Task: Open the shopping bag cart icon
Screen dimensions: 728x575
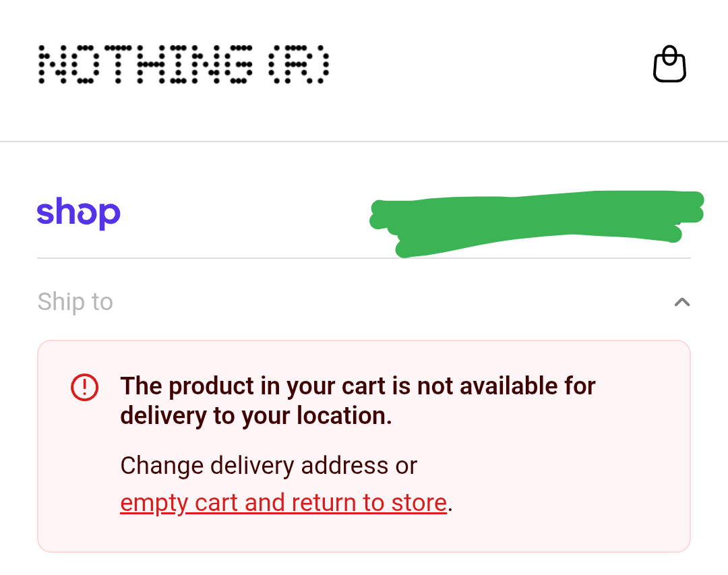Action: (x=669, y=64)
